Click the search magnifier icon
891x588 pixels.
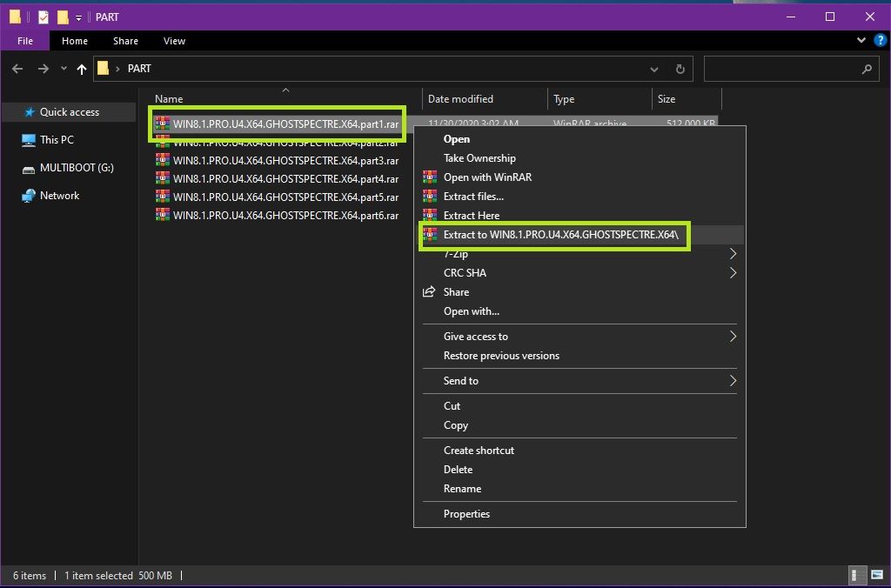click(x=867, y=70)
